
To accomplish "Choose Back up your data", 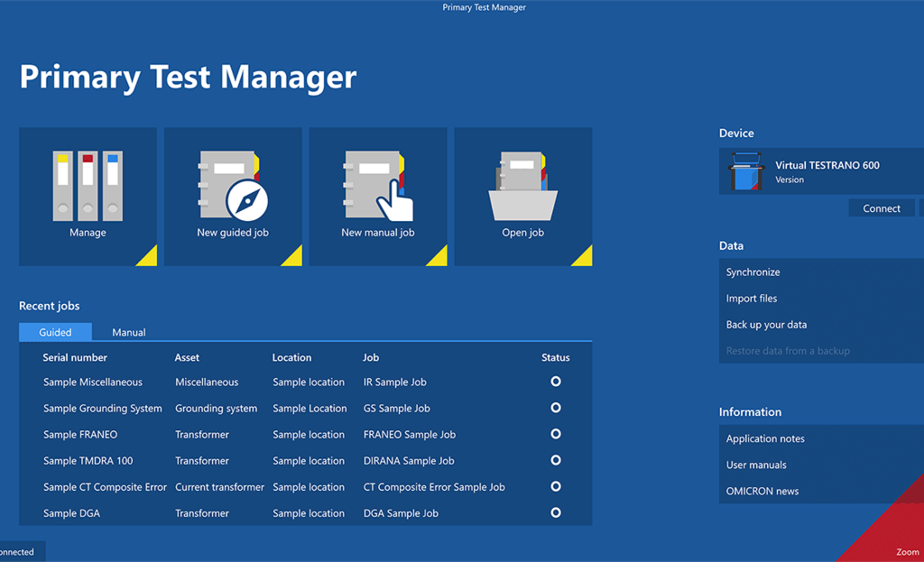I will pos(766,325).
